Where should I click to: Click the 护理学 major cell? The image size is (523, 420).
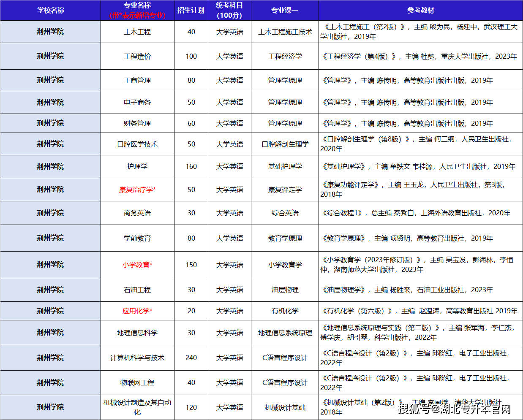pyautogui.click(x=137, y=166)
